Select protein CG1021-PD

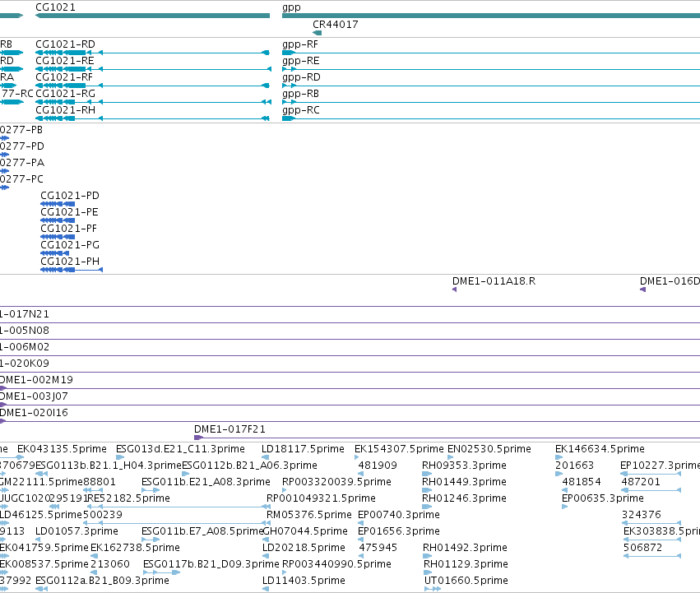(58, 204)
